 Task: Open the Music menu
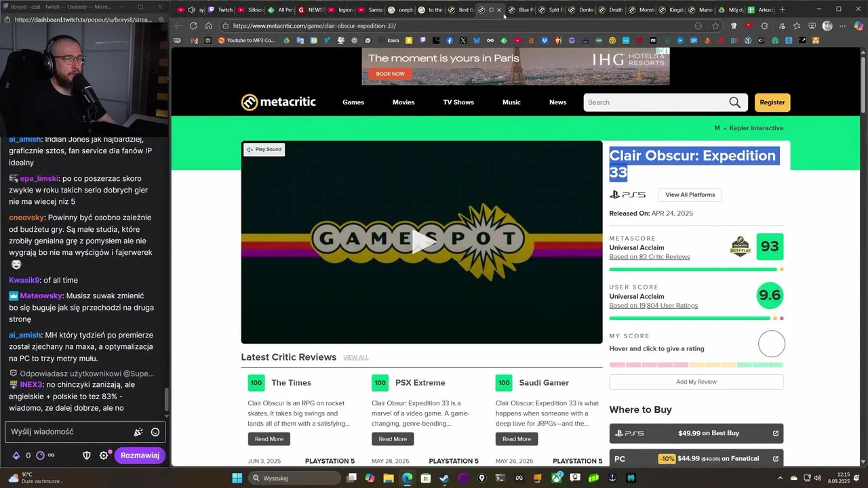pyautogui.click(x=511, y=102)
